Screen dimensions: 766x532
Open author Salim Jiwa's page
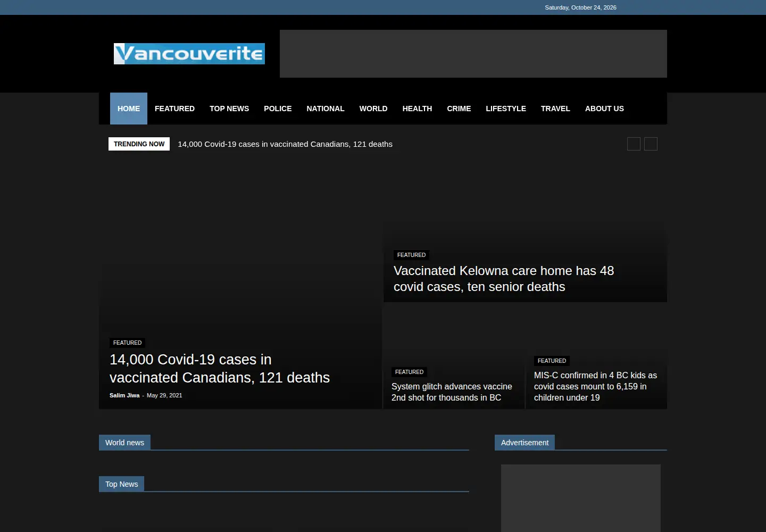[x=124, y=395]
